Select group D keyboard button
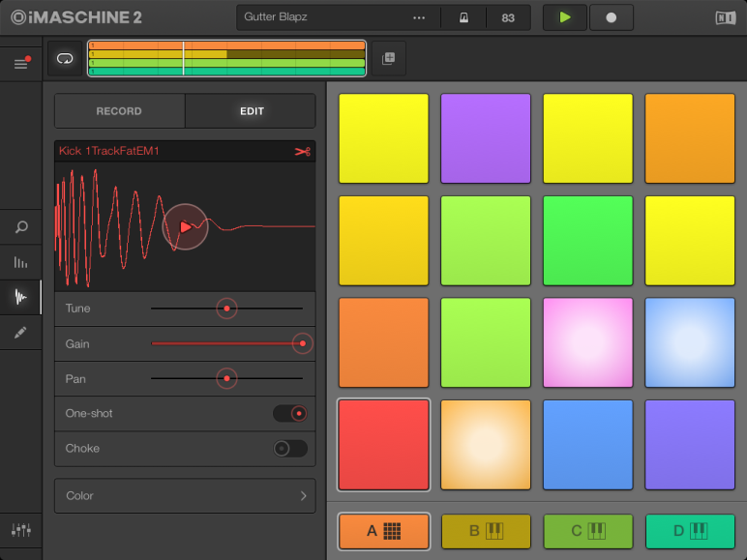 coord(690,531)
